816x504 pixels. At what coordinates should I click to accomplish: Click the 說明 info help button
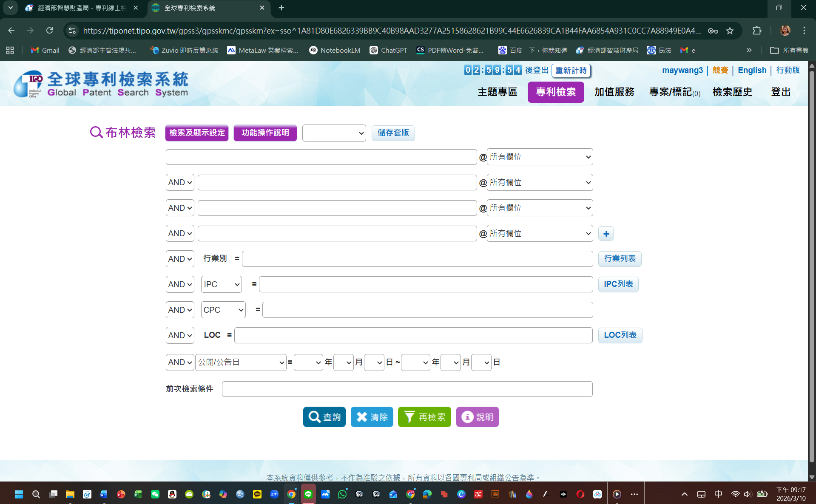[x=477, y=417]
